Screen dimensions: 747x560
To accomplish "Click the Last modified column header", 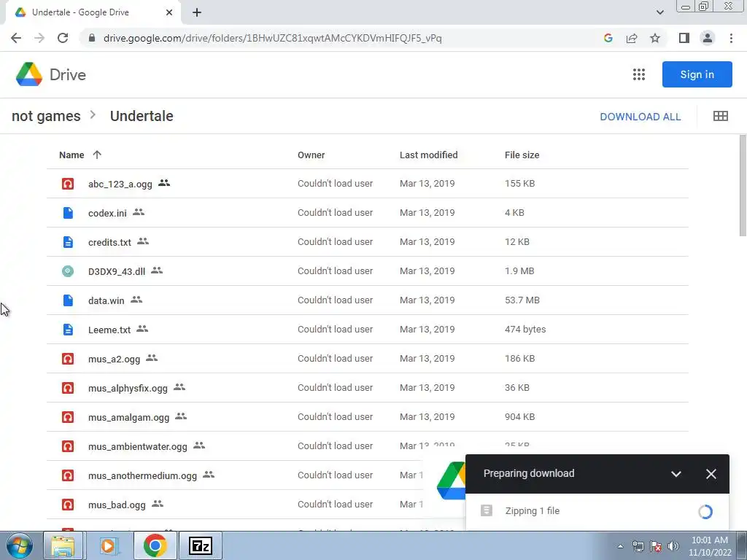I will (x=428, y=155).
